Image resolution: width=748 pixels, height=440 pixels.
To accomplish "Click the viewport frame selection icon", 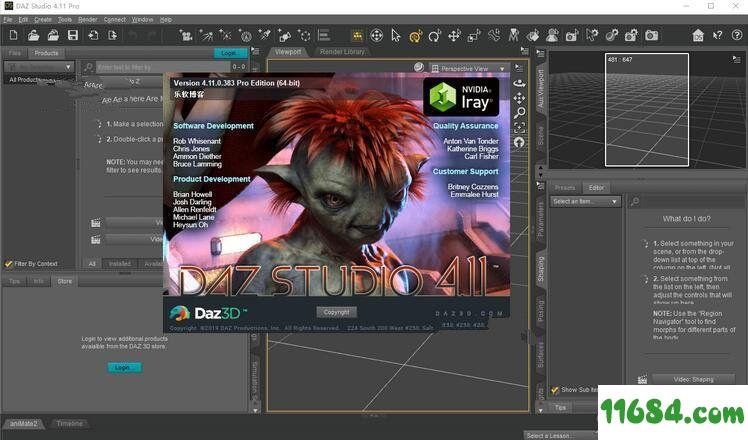I will tap(519, 127).
